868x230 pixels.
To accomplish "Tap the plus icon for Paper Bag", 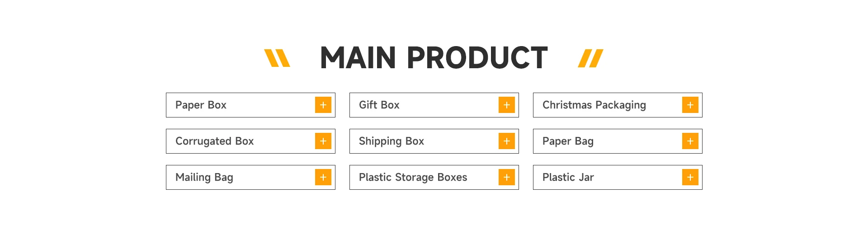I will pos(690,141).
